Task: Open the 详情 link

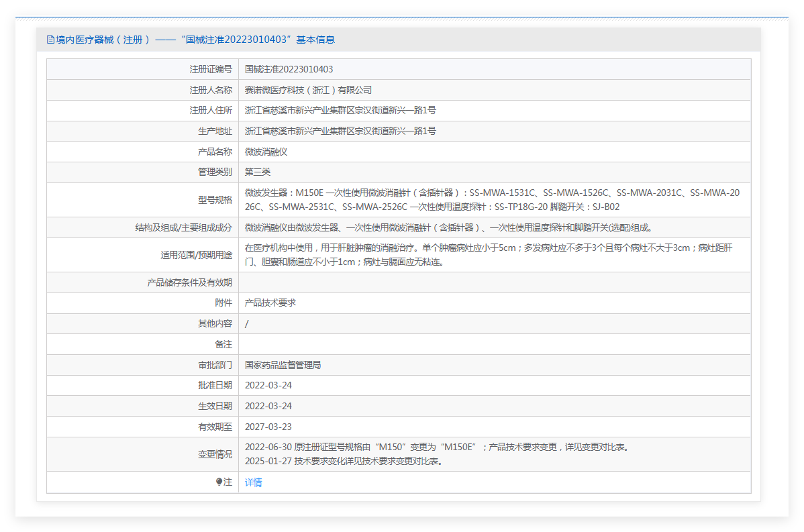Action: point(253,482)
